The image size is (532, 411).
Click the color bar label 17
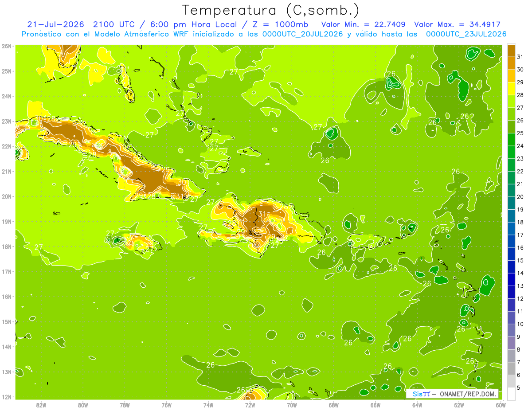(x=520, y=235)
